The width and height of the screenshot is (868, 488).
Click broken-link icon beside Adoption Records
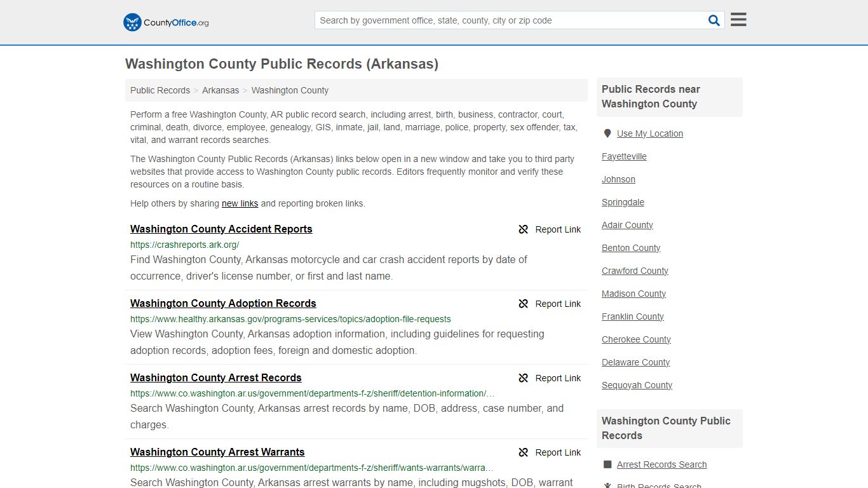[524, 304]
